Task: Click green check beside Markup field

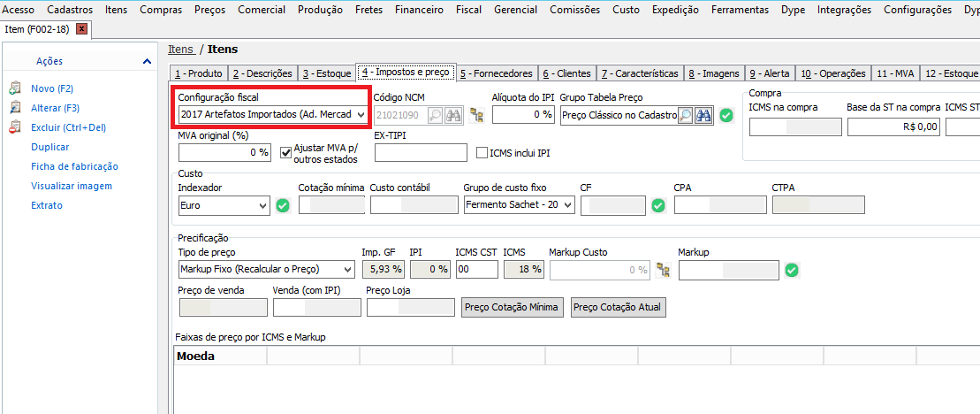Action: [792, 270]
